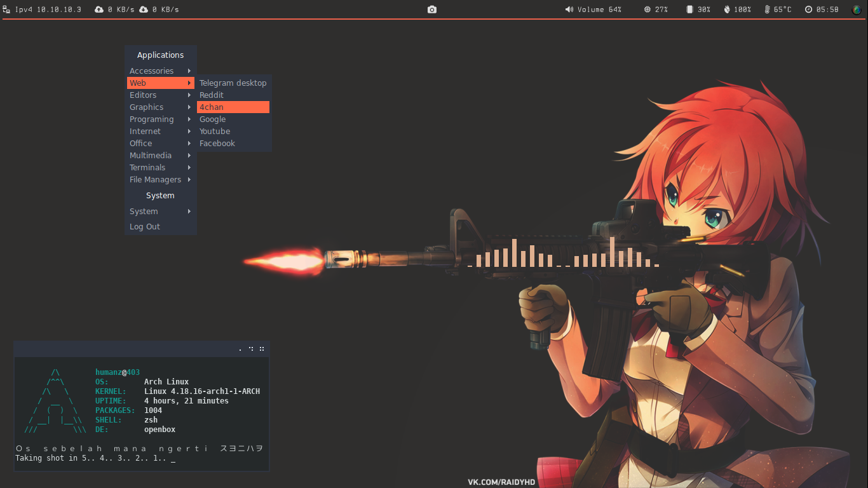
Task: Click the 'openbox' DE value
Action: pyautogui.click(x=160, y=430)
